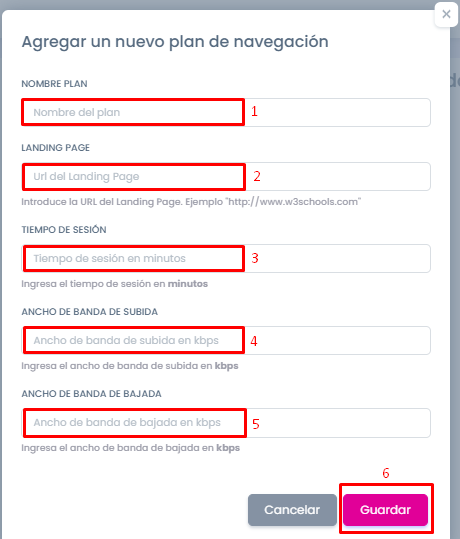Click bold kbps in the bajada hint
The image size is (460, 539).
point(228,448)
